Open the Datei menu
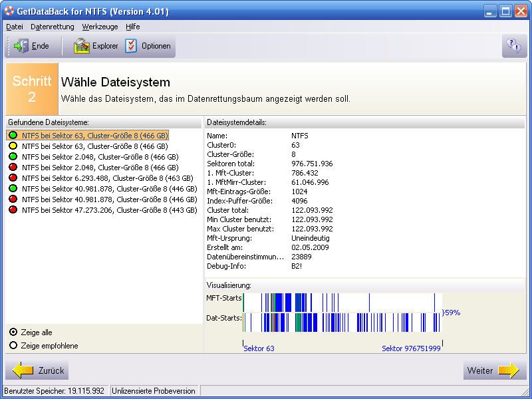The height and width of the screenshot is (399, 532). (15, 27)
